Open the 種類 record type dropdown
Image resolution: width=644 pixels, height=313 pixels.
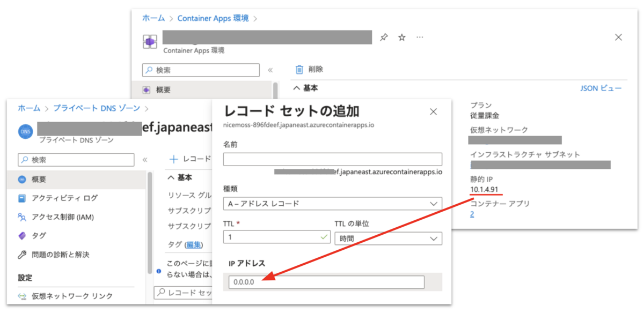click(332, 204)
